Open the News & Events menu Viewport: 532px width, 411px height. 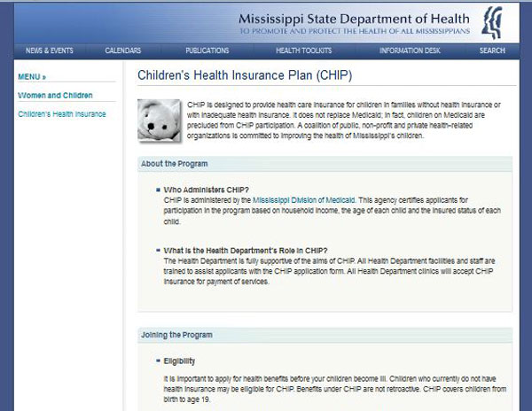50,50
